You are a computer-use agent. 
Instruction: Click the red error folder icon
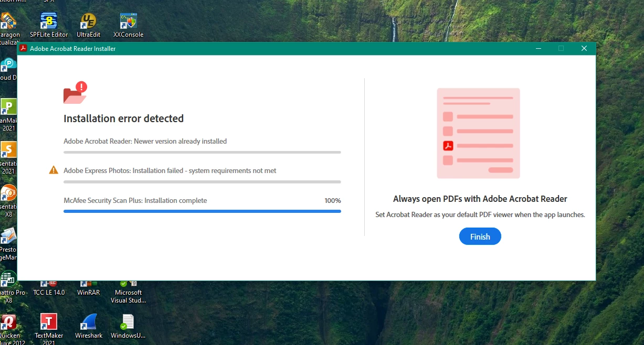click(x=75, y=93)
